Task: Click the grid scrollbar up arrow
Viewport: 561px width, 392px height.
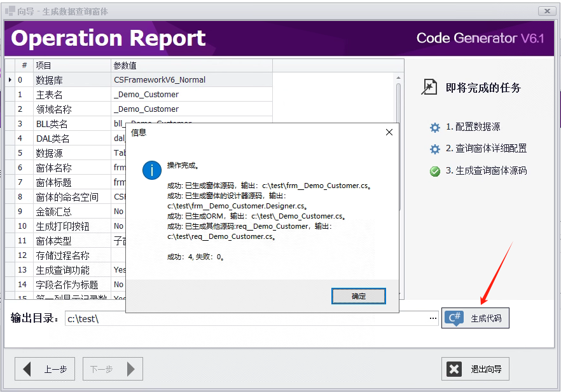Action: [x=398, y=78]
